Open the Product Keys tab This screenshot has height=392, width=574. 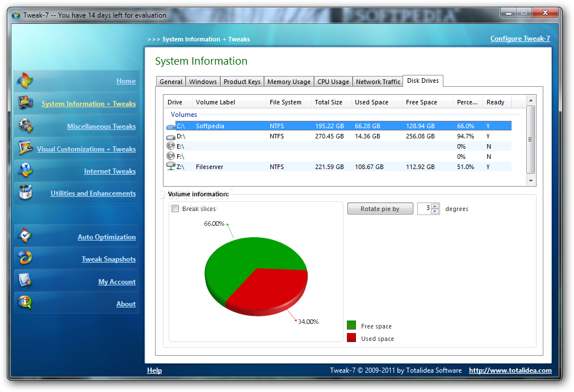(x=242, y=82)
